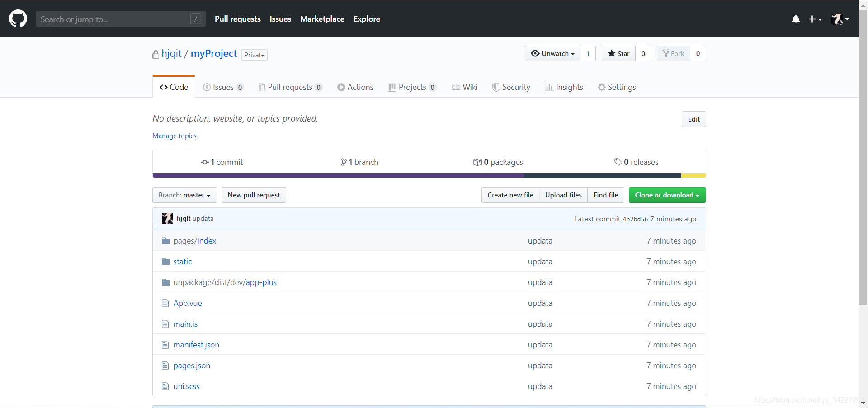The image size is (868, 408).
Task: Open the uni.scss file
Action: pos(186,386)
